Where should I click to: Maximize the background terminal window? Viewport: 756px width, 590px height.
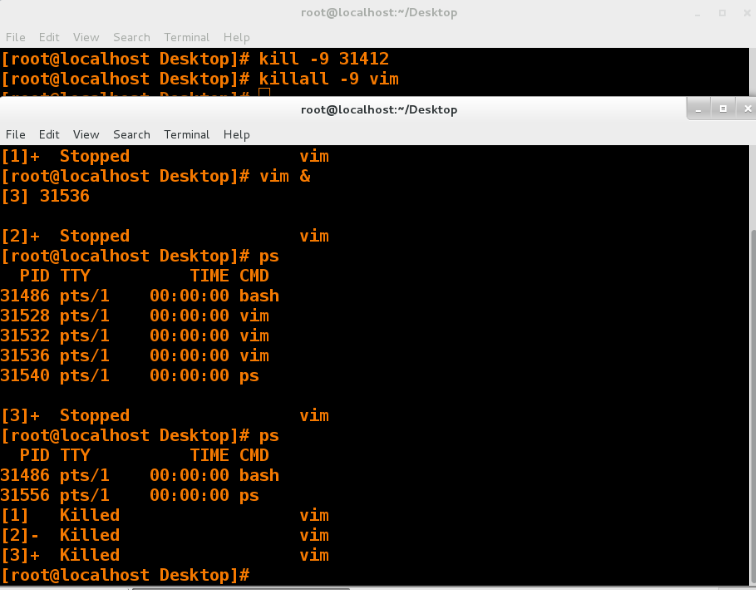722,13
